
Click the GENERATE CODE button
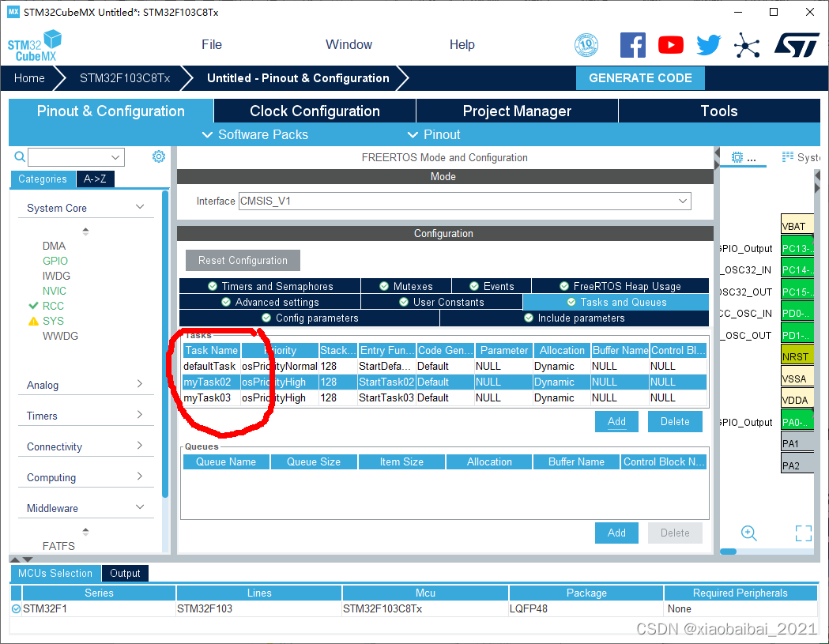tap(639, 77)
